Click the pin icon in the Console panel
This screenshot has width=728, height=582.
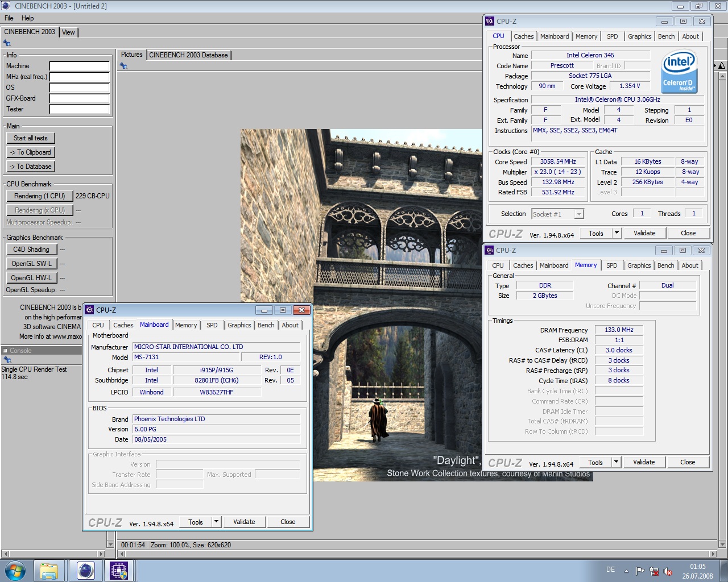click(7, 359)
